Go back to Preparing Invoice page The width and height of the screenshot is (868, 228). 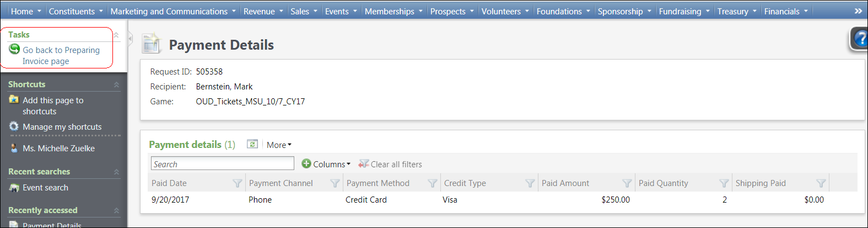[x=61, y=55]
